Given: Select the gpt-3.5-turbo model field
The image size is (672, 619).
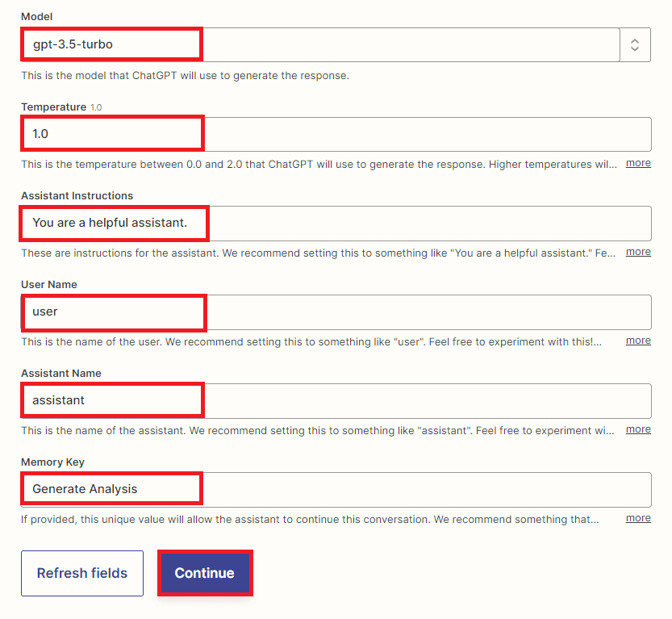Looking at the screenshot, I should coord(111,44).
